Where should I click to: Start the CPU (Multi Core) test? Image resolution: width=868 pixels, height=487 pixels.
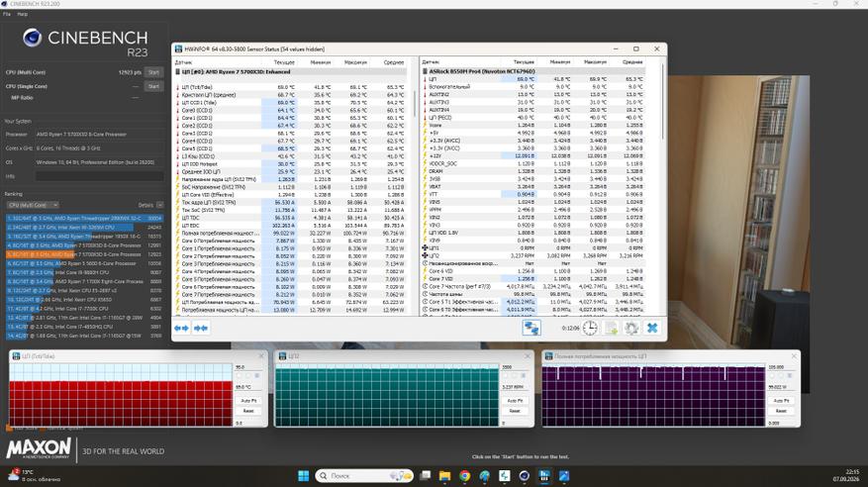[x=153, y=72]
